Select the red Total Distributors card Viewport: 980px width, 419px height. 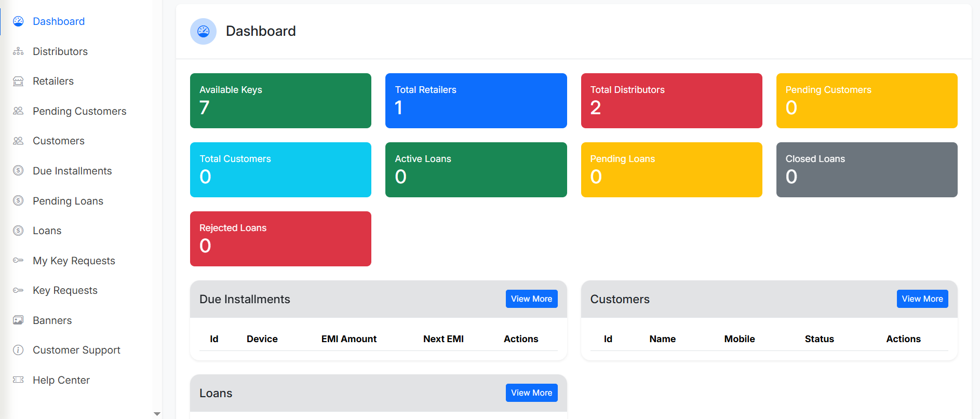pyautogui.click(x=671, y=101)
